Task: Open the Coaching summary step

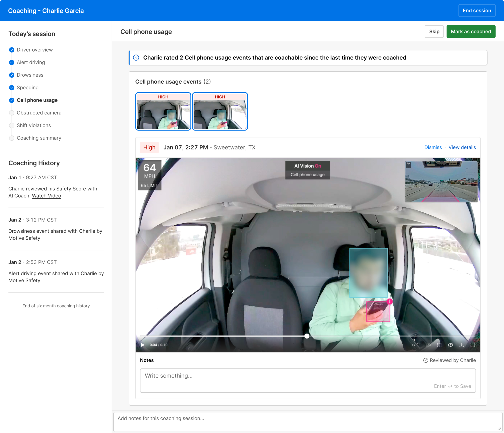Action: 39,138
